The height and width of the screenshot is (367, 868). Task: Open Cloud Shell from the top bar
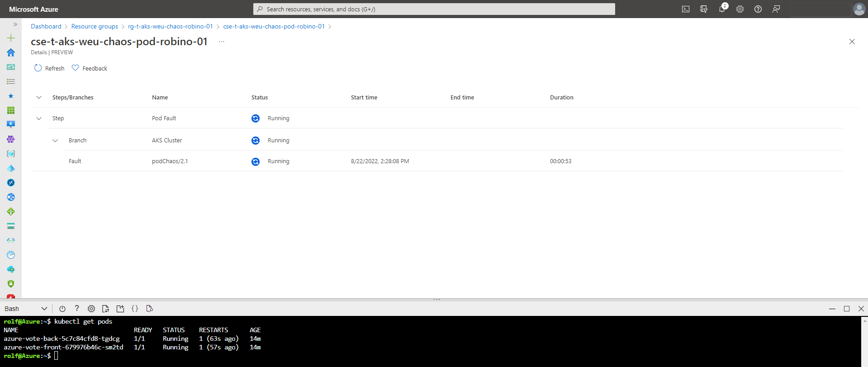click(686, 9)
